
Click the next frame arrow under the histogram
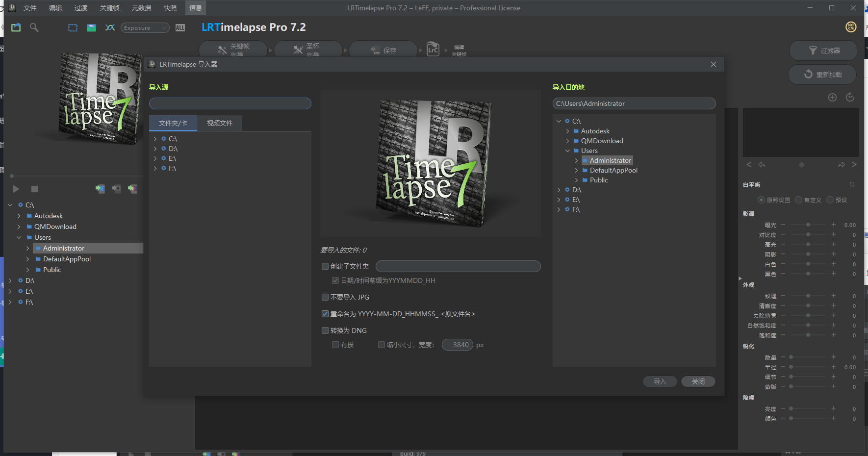tap(854, 165)
